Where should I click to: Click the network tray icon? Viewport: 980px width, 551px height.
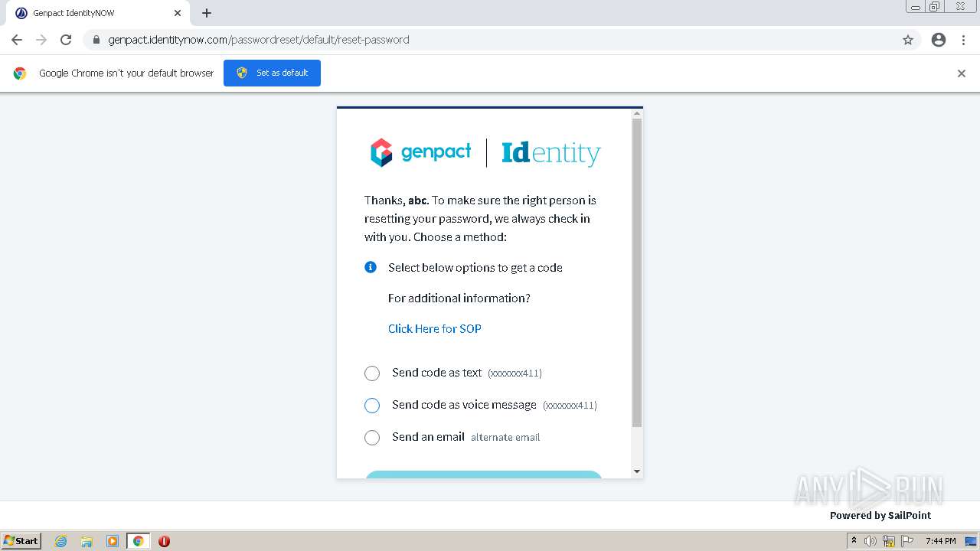click(x=889, y=541)
